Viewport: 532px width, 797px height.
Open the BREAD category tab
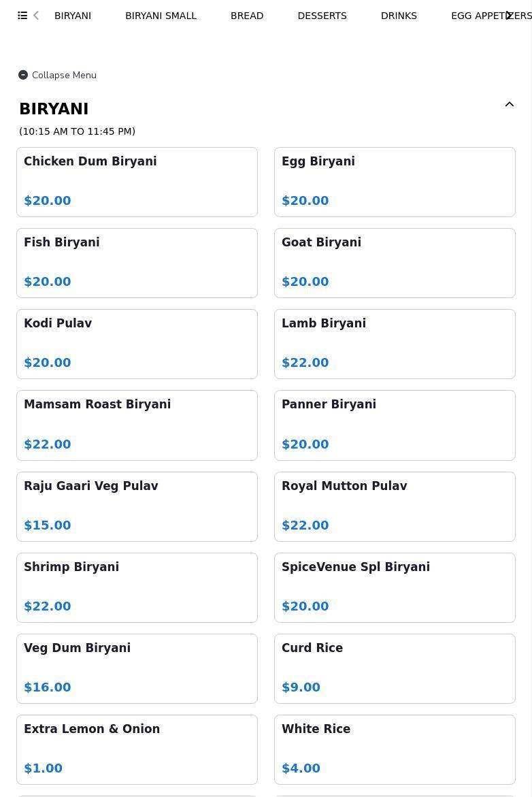(247, 16)
